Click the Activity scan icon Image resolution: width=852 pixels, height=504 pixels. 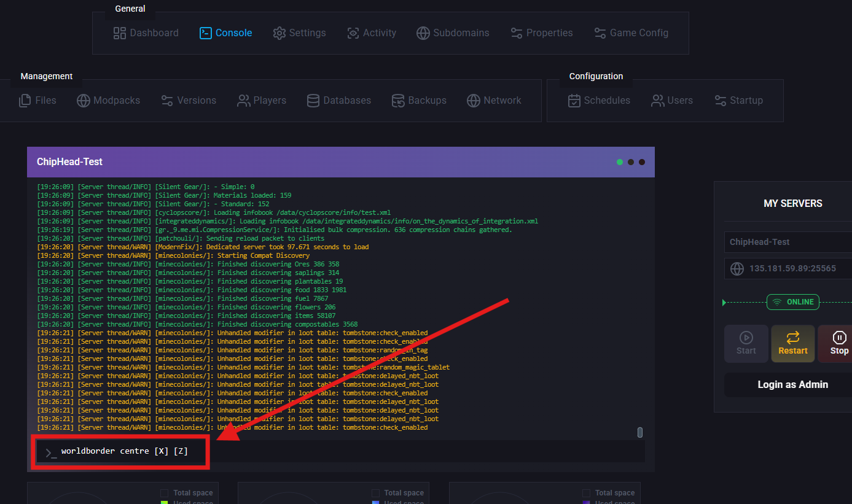coord(353,33)
